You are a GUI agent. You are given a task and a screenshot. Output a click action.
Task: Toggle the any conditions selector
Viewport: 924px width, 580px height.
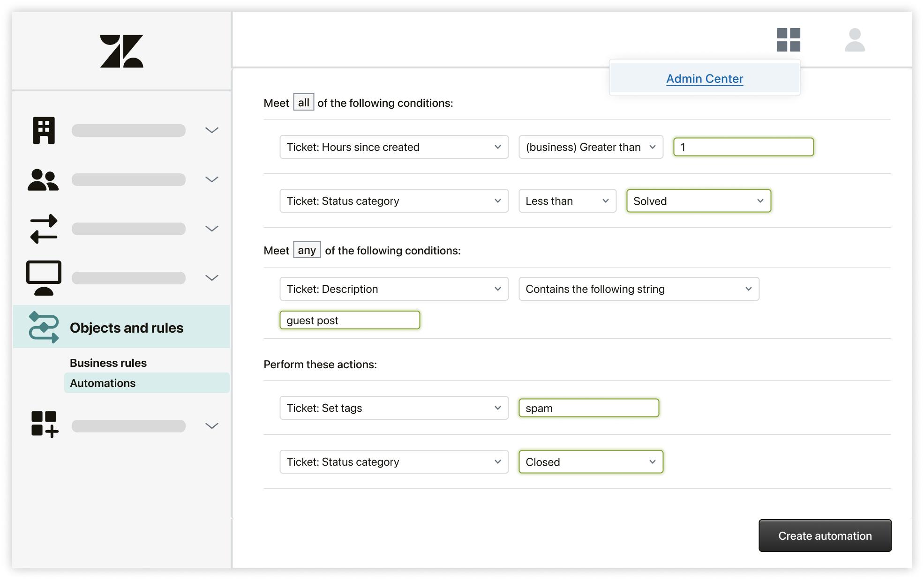click(307, 250)
